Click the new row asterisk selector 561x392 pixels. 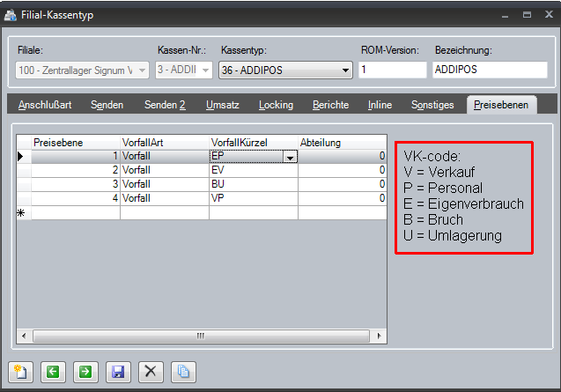(x=24, y=212)
